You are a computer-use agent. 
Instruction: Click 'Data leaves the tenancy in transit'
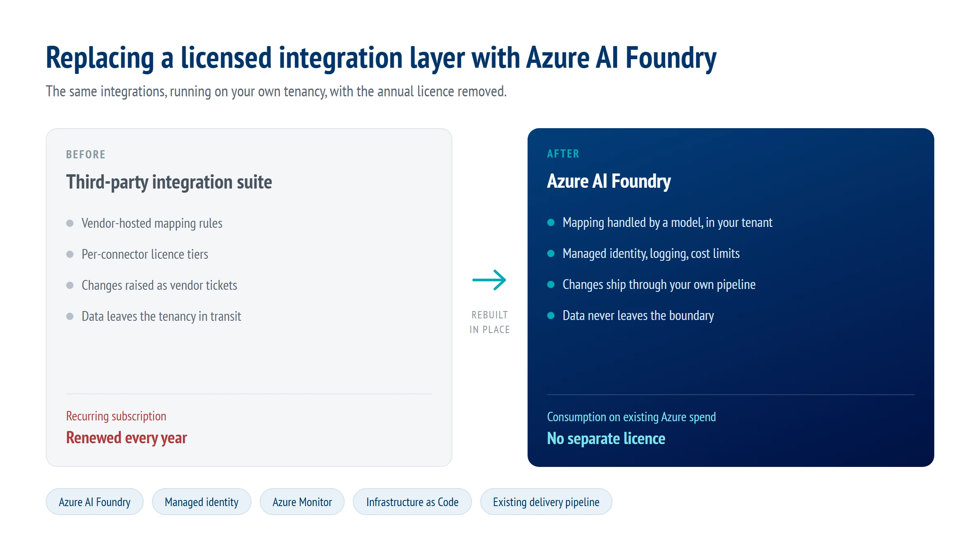click(x=161, y=316)
